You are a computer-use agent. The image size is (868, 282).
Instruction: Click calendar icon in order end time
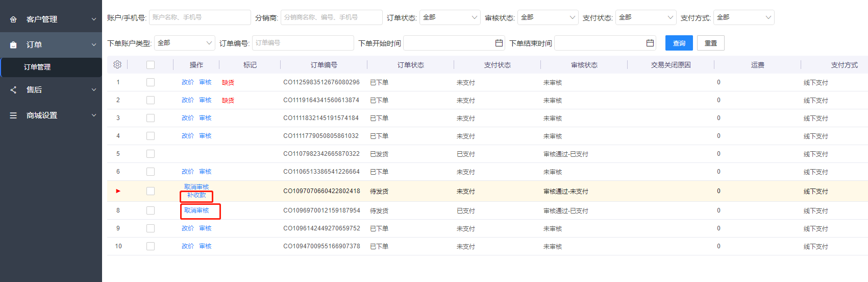point(650,43)
